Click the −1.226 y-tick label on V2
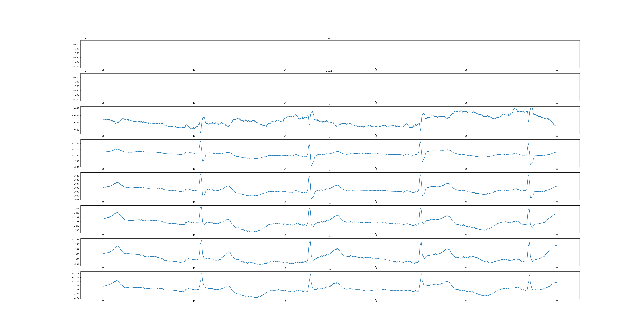This screenshot has height=336, width=644. (x=76, y=143)
